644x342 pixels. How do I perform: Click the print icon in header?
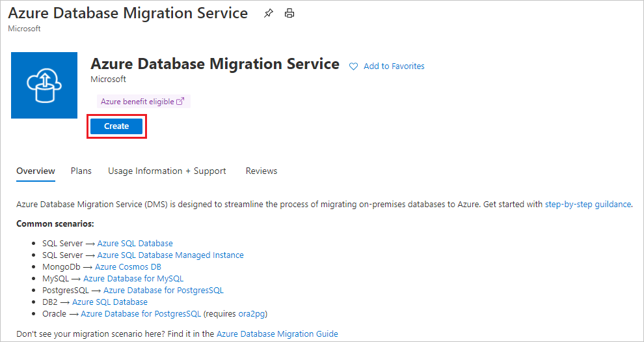[289, 13]
